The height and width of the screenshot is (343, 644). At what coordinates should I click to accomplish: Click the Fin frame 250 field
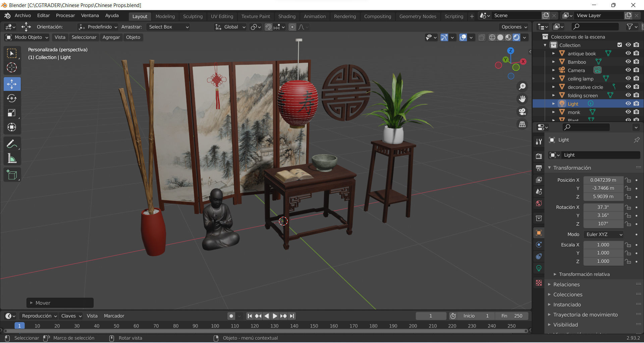point(512,316)
